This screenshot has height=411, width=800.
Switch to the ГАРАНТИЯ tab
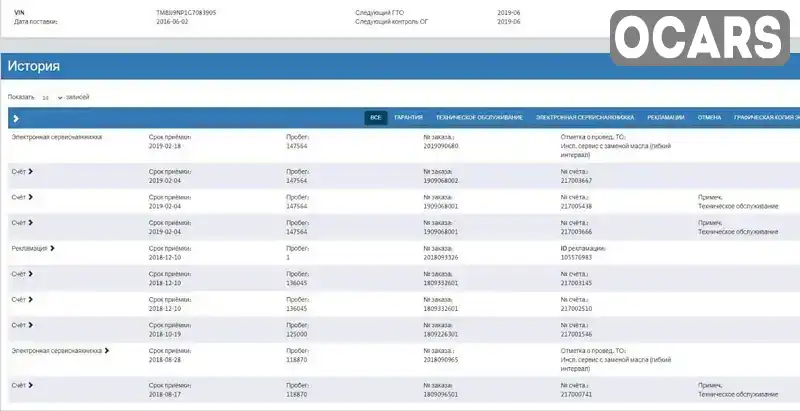click(409, 118)
